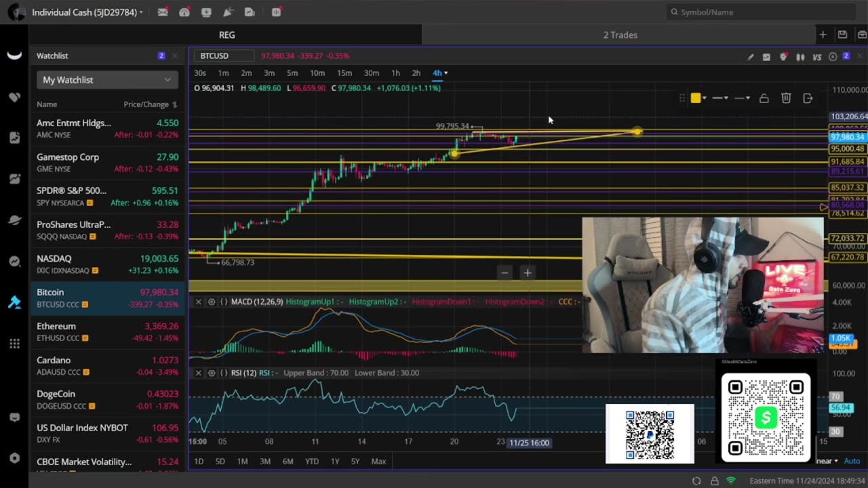Click the refresh icon in status bar
This screenshot has width=868, height=488.
coord(696,481)
